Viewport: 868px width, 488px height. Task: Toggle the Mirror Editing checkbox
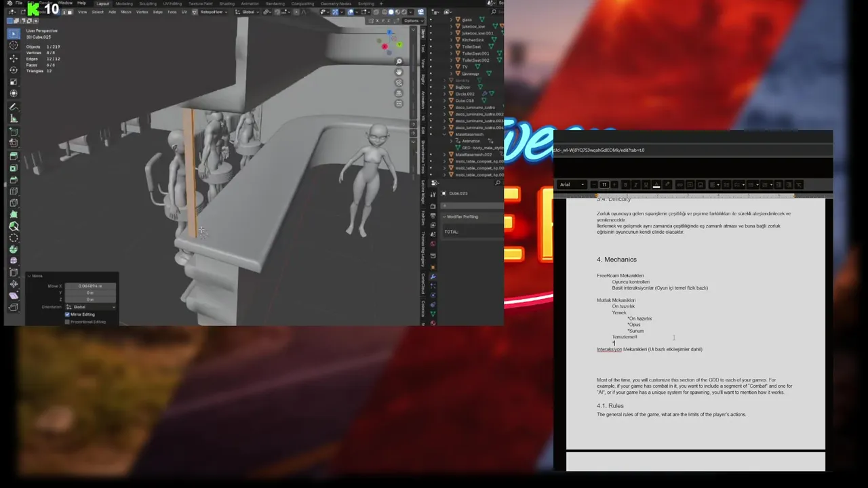(68, 314)
